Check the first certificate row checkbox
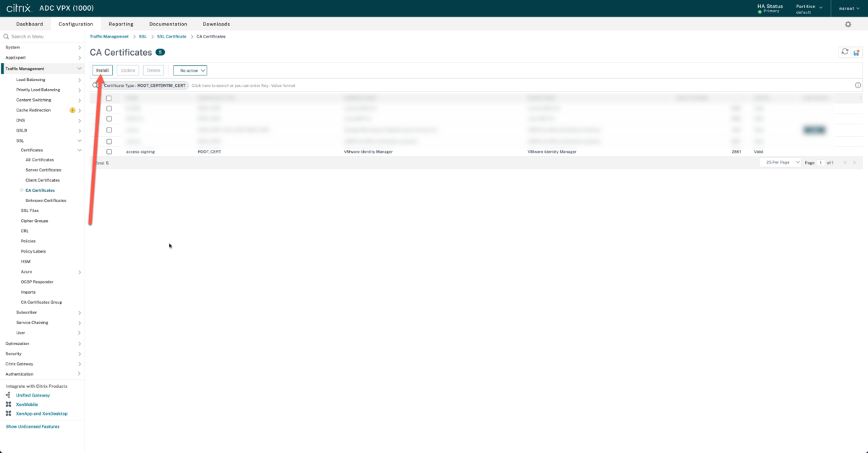Screen dimensions: 868x453 point(109,108)
